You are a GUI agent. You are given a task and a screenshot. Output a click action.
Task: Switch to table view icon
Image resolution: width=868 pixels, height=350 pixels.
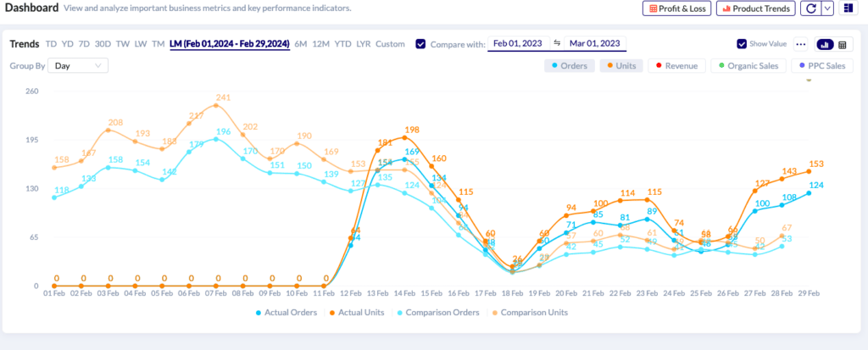[x=842, y=44]
